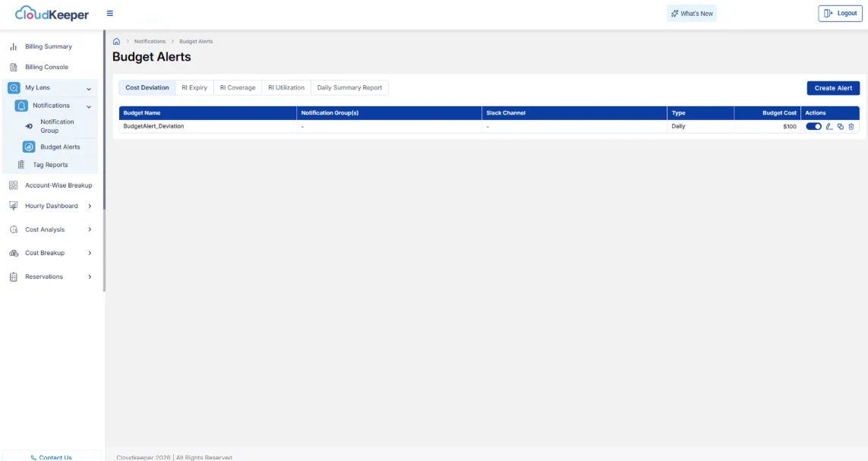Toggle the BudgetAlert_Deviation alert switch

(813, 126)
